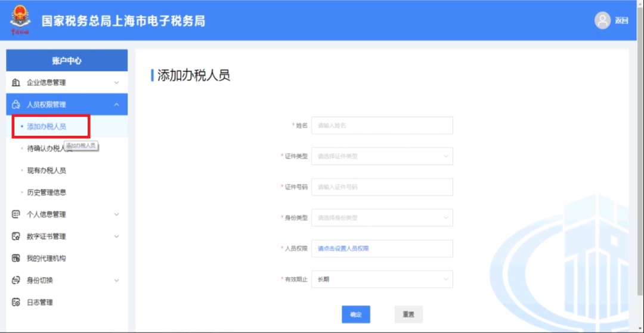Click the 确定 button

click(x=356, y=315)
